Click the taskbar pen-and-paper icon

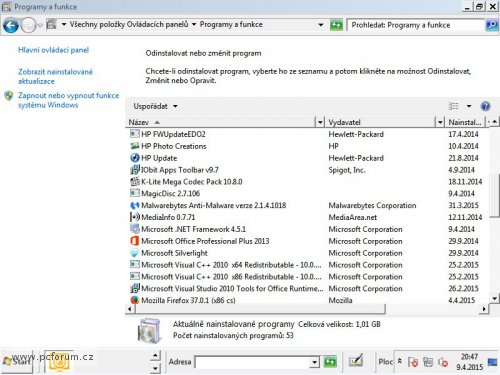[355, 361]
